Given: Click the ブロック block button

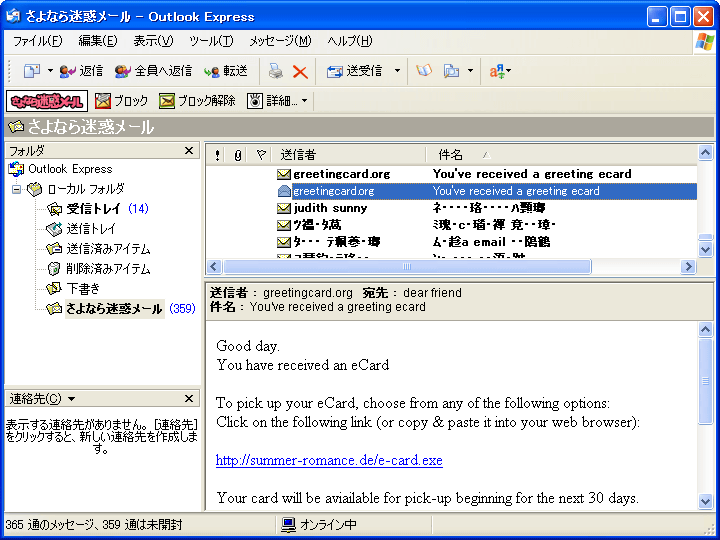Looking at the screenshot, I should click(122, 101).
